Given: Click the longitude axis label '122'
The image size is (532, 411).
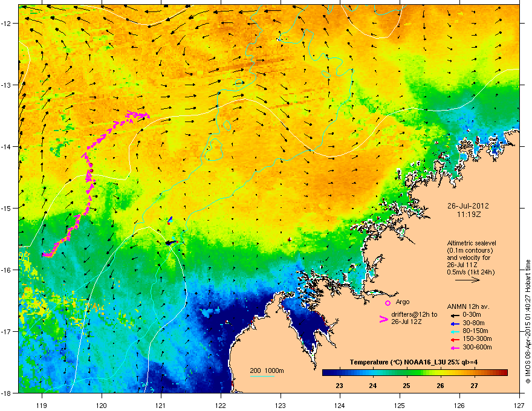Looking at the screenshot, I should 221,405.
